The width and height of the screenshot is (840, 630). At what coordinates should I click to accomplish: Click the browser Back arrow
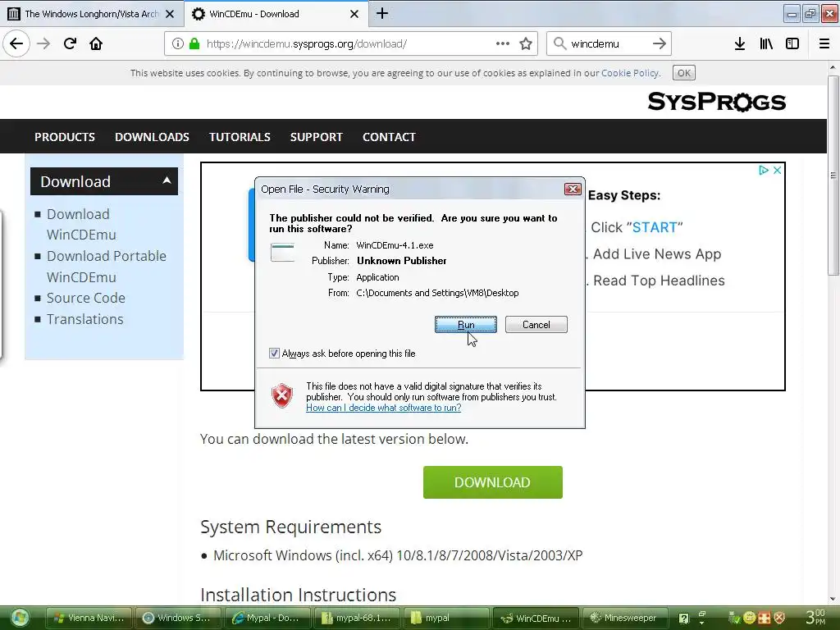tap(16, 43)
